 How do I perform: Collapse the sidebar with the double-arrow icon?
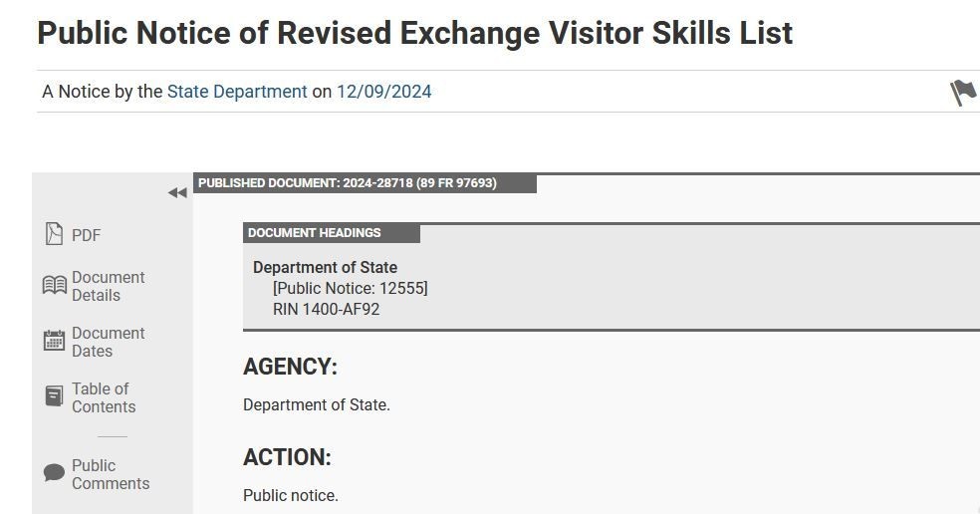coord(177,193)
